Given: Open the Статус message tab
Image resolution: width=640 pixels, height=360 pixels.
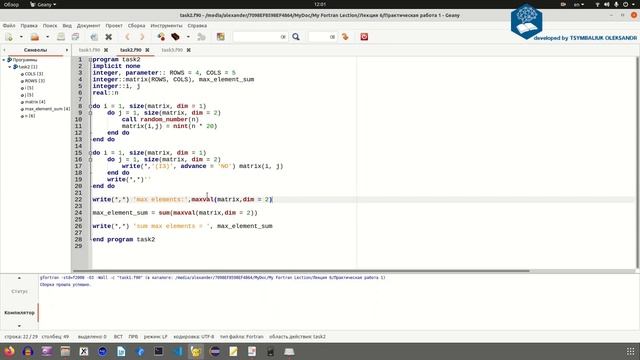Looking at the screenshot, I should click(x=19, y=291).
